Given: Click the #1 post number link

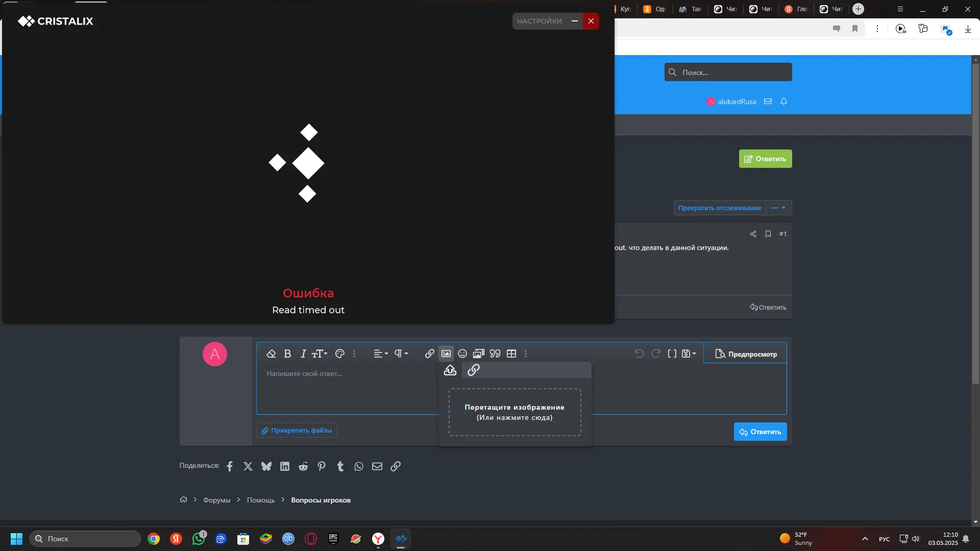Looking at the screenshot, I should tap(783, 234).
